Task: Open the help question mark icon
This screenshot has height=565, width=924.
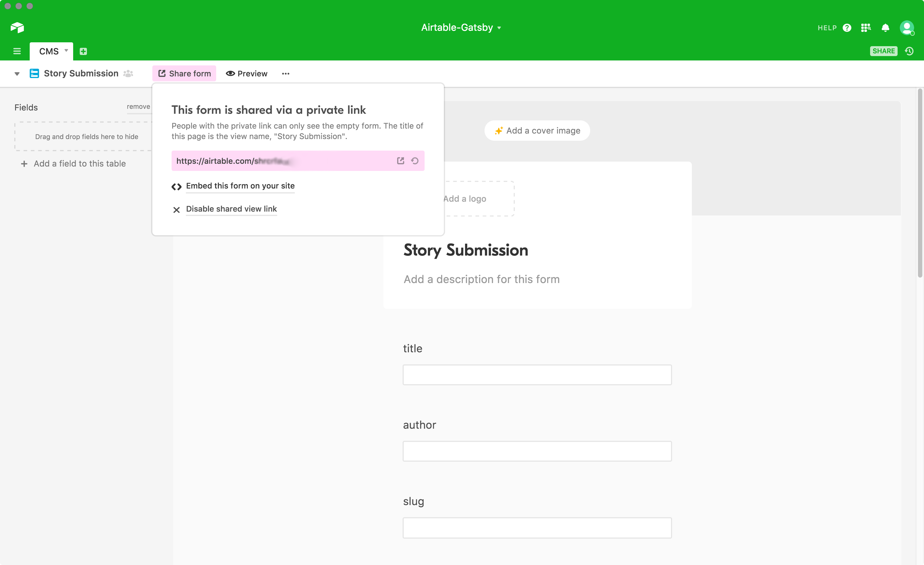Action: 847,28
